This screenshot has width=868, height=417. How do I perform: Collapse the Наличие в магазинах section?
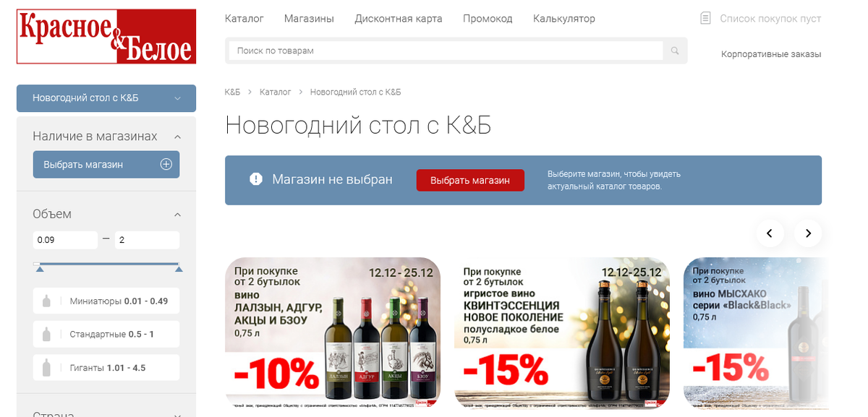click(178, 137)
